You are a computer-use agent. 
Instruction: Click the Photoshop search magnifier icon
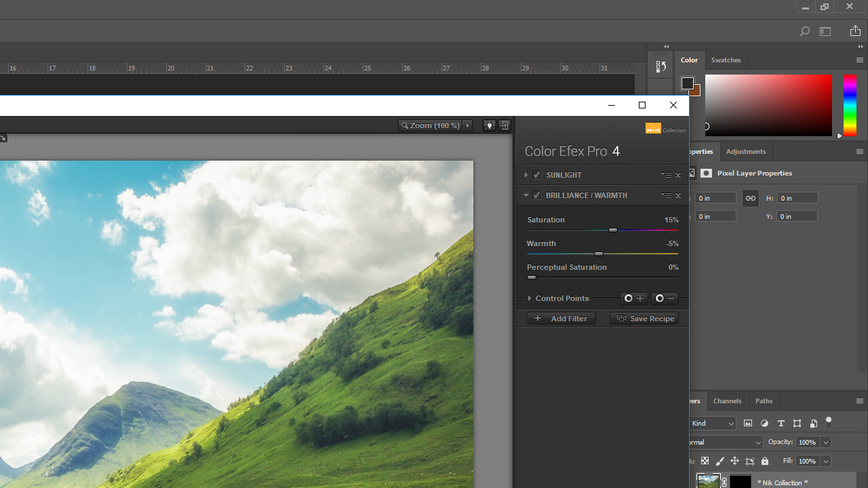pyautogui.click(x=804, y=31)
